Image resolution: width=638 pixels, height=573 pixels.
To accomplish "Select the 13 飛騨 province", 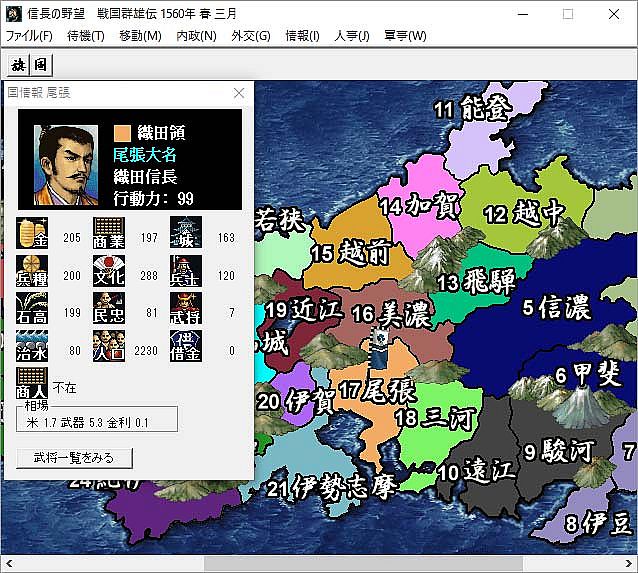I will 476,282.
